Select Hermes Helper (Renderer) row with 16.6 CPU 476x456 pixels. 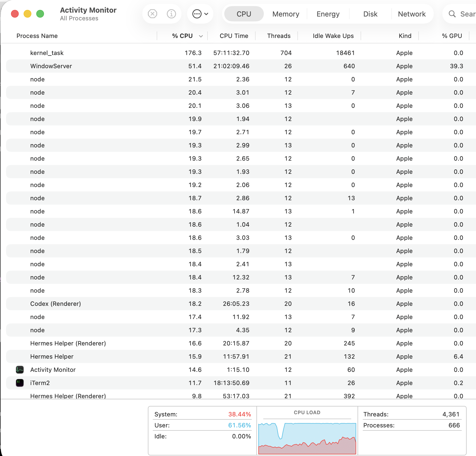pyautogui.click(x=241, y=343)
